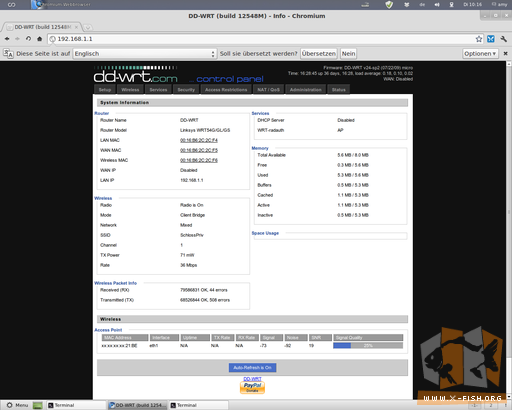Click the green desktop icon beside Menu
This screenshot has height=410, width=512.
[x=38, y=405]
